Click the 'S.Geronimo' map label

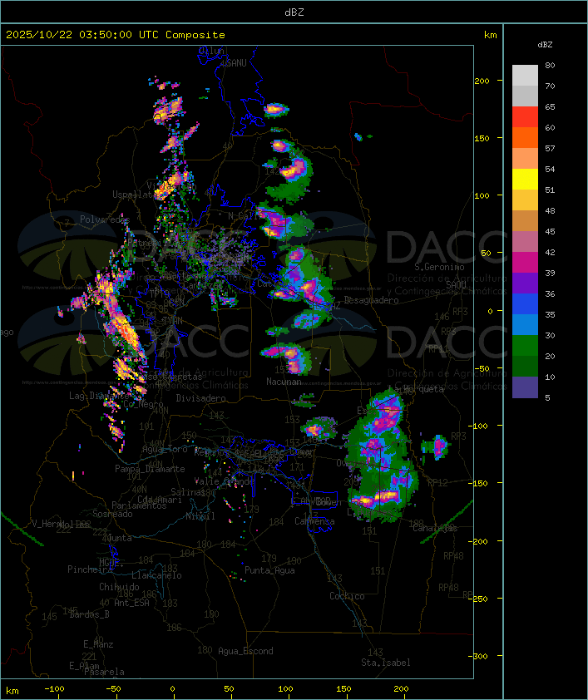coord(439,267)
